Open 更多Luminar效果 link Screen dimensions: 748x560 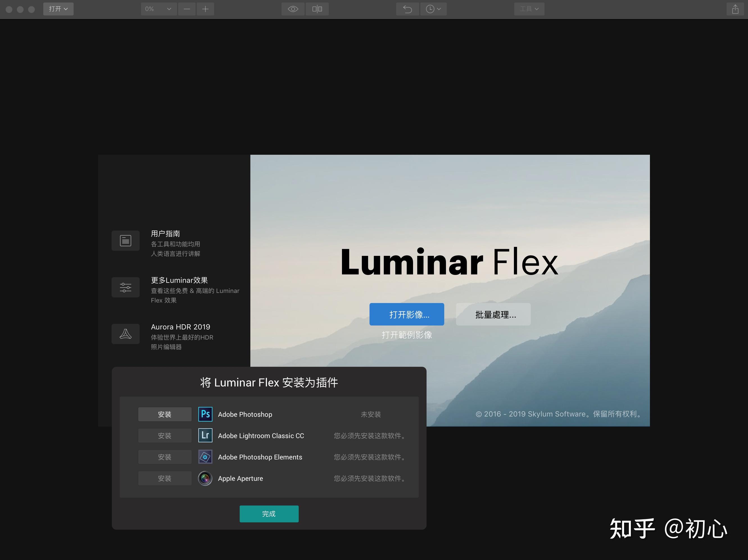(x=179, y=280)
